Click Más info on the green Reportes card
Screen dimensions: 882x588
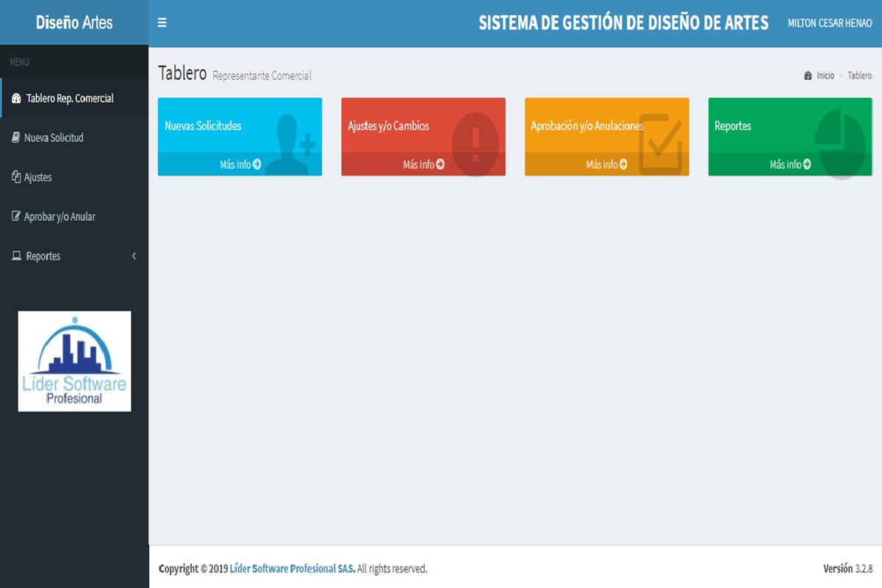[790, 165]
